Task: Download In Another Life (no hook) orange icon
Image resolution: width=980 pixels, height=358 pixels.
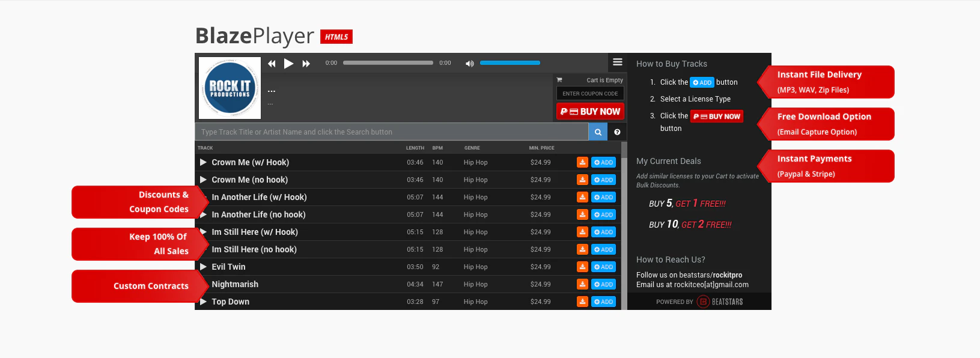Action: tap(582, 214)
